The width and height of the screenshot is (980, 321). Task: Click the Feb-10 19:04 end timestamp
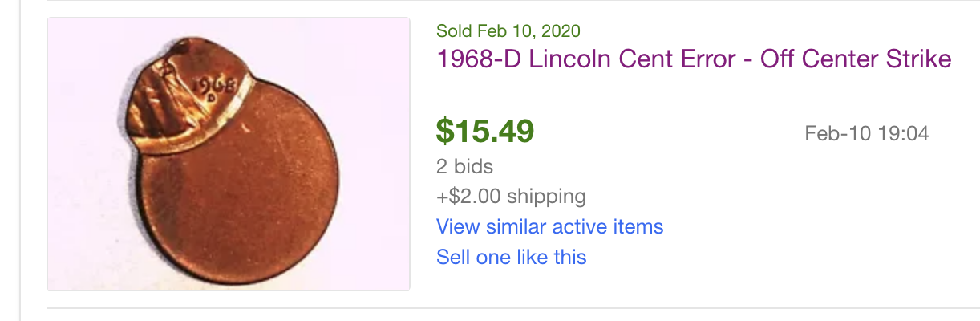[866, 133]
